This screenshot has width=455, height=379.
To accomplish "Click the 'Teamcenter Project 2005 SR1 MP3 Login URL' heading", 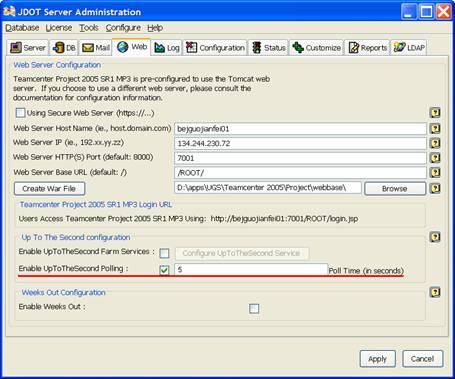I will pyautogui.click(x=96, y=205).
